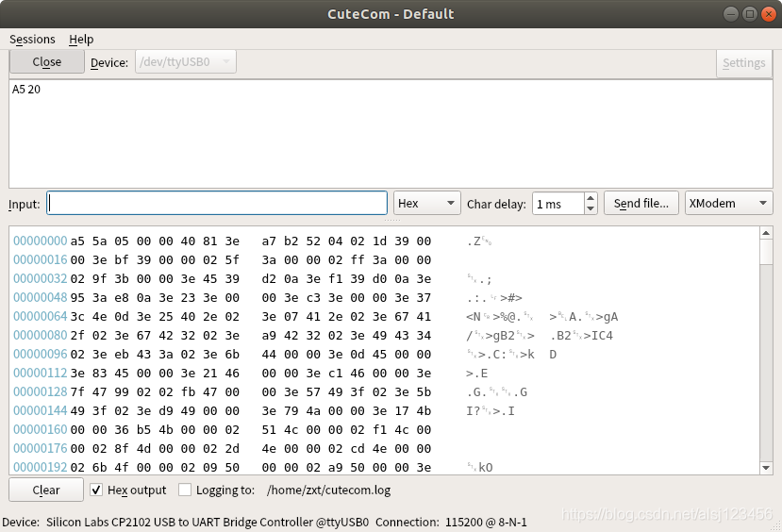782x532 pixels.
Task: Click the output scrollbar down arrow
Action: coord(766,468)
